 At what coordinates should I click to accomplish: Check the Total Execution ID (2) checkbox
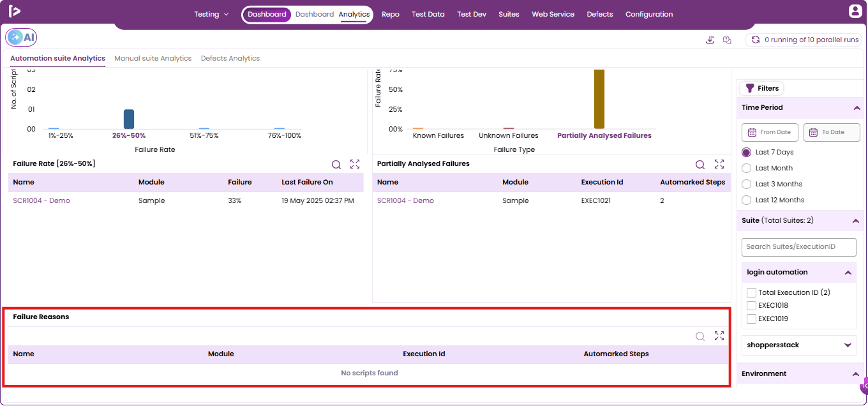coord(751,292)
